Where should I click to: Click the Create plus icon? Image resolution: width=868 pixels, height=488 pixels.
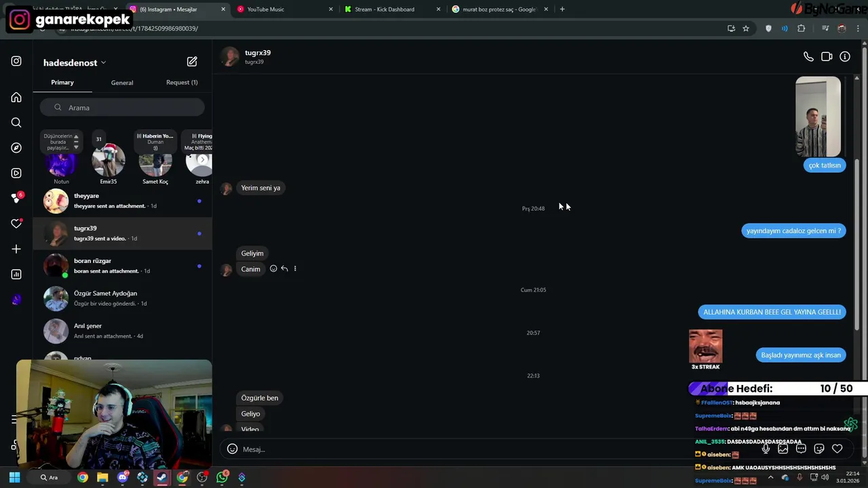16,249
